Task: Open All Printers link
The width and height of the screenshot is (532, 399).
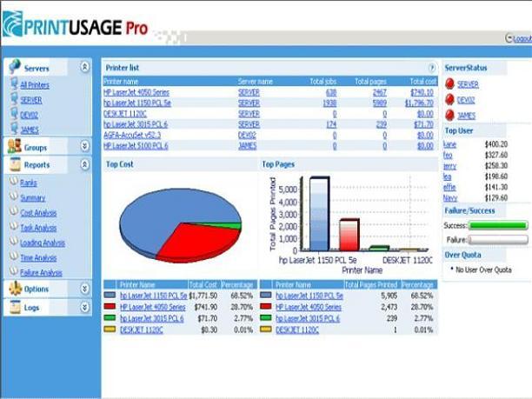Action: point(35,85)
